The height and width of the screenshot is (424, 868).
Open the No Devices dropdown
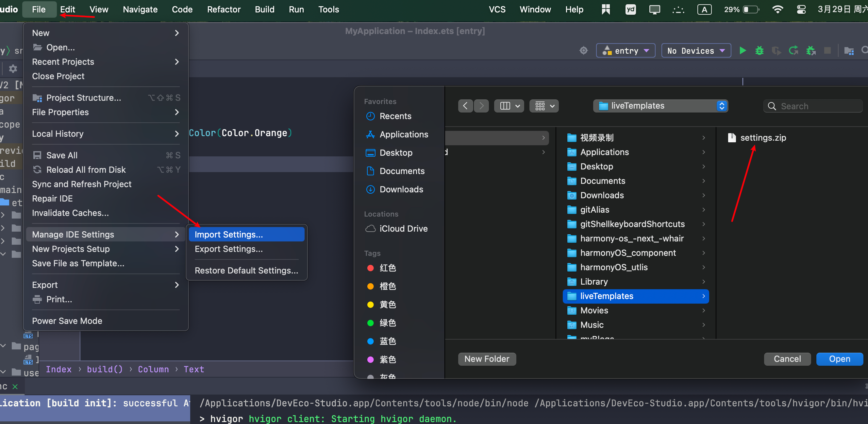[x=696, y=51]
